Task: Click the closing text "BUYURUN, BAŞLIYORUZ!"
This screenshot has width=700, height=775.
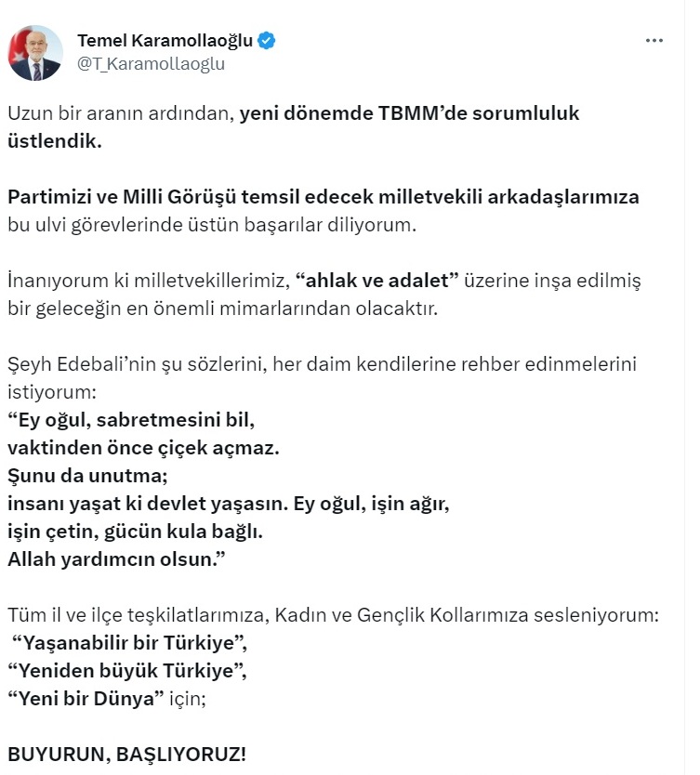Action: click(127, 755)
